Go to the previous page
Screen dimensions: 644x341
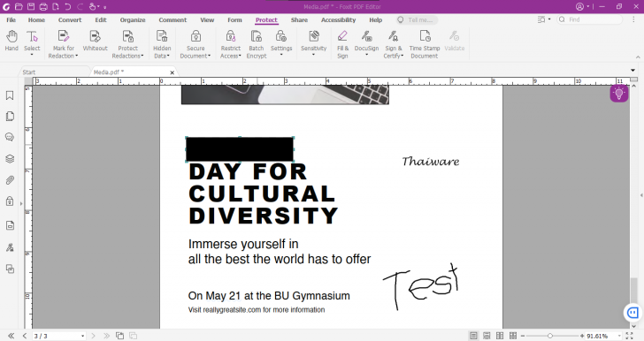25,336
